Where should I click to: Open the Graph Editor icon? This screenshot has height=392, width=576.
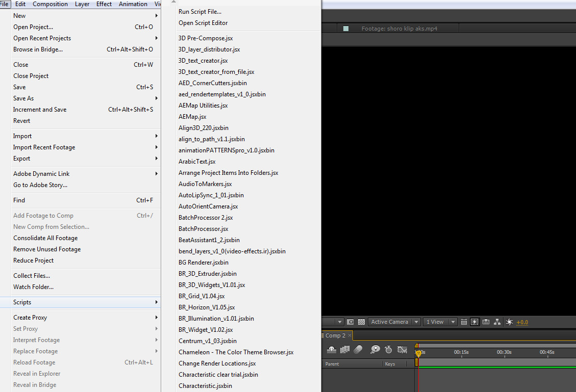pos(402,349)
